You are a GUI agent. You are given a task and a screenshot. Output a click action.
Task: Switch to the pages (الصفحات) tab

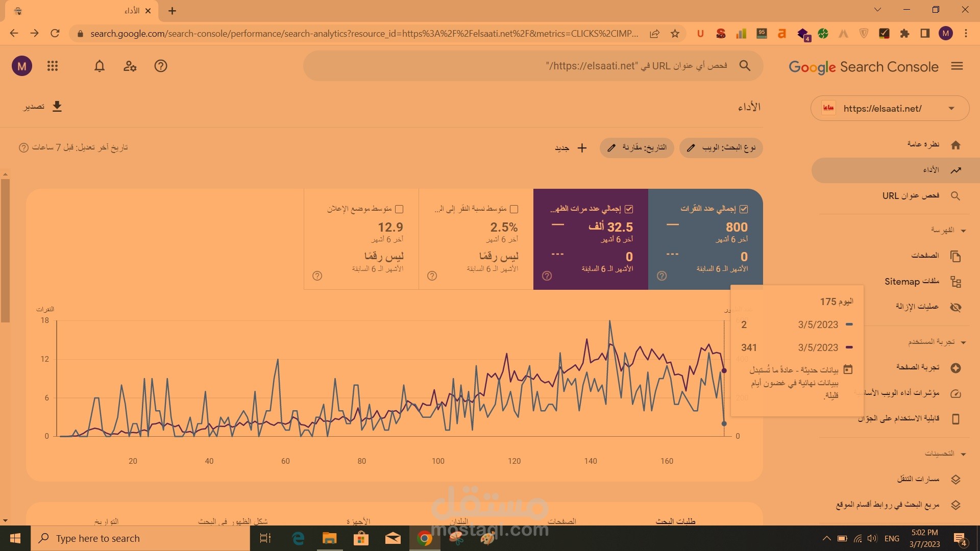tap(561, 521)
